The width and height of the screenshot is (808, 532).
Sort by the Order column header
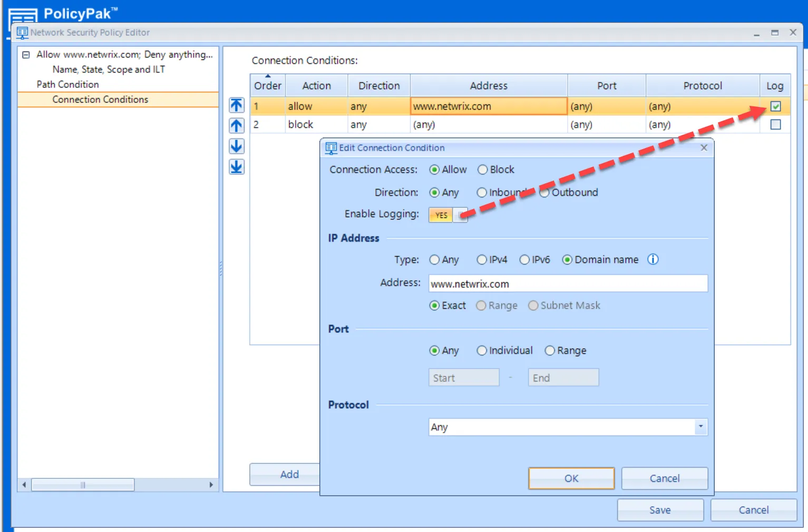(268, 85)
